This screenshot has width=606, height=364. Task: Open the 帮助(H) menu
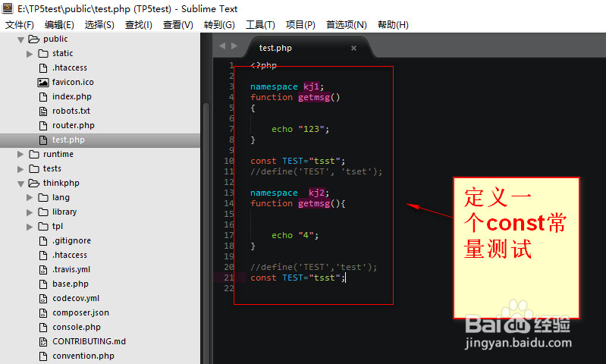click(393, 25)
